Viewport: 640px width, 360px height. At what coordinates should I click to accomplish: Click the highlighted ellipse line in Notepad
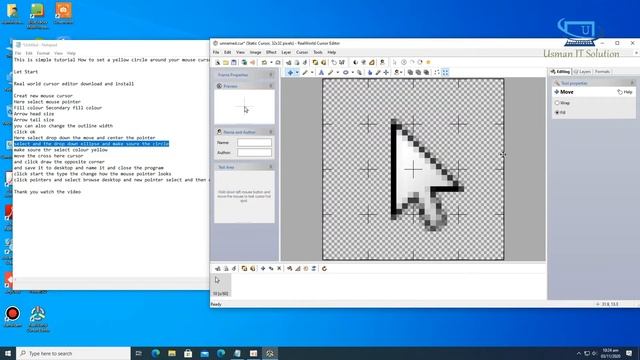[91, 144]
